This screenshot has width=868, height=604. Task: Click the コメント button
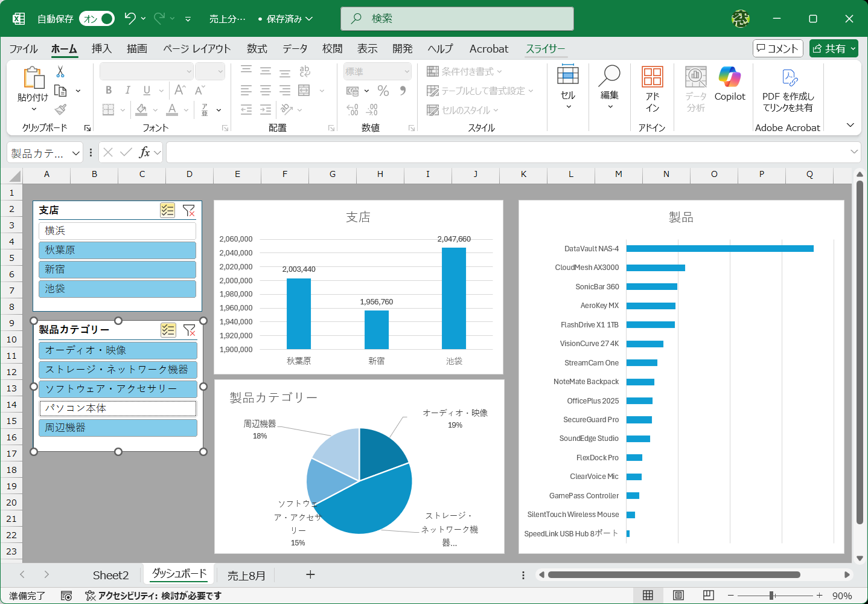(777, 48)
